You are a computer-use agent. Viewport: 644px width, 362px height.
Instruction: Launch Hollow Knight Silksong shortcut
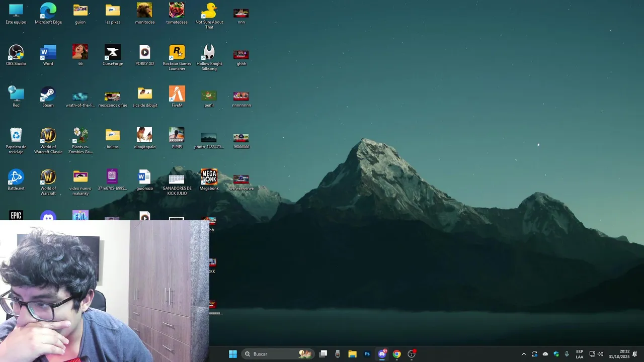209,58
